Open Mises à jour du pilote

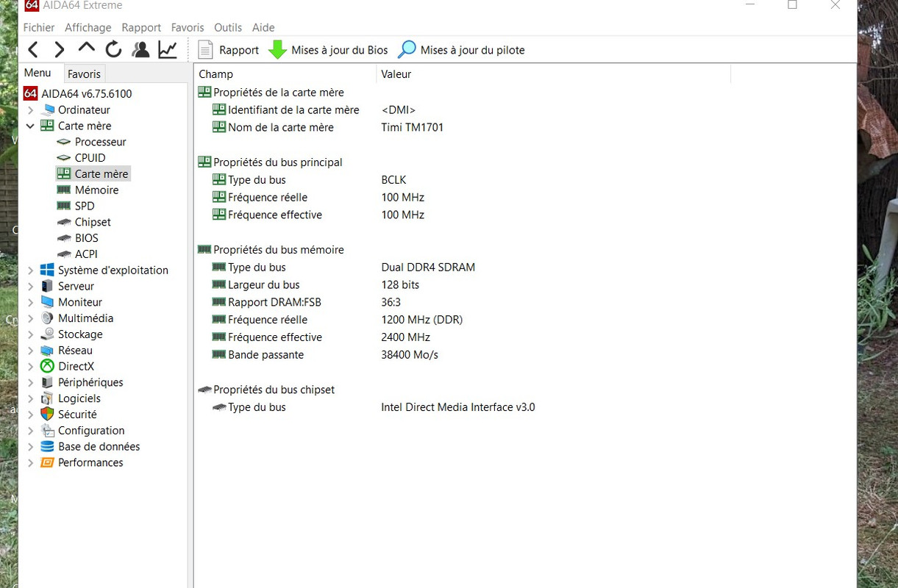click(461, 50)
